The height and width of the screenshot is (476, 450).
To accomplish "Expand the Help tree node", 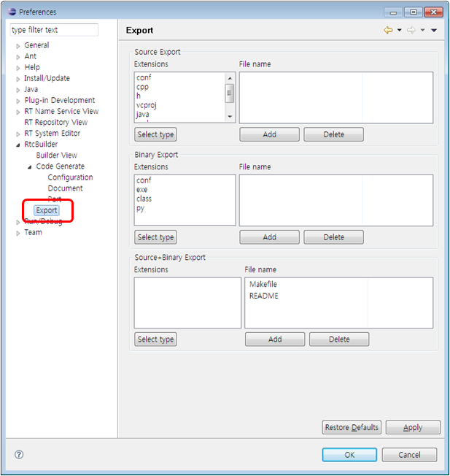I will coord(18,68).
